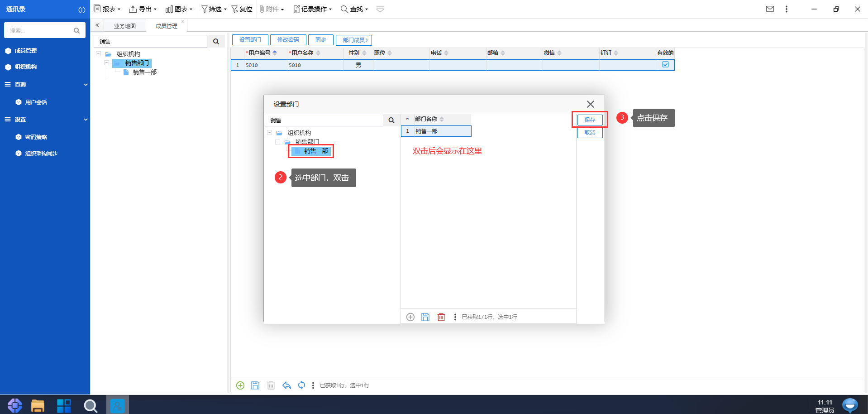868x414 pixels.
Task: Close the 成员管理 tab
Action: [183, 21]
